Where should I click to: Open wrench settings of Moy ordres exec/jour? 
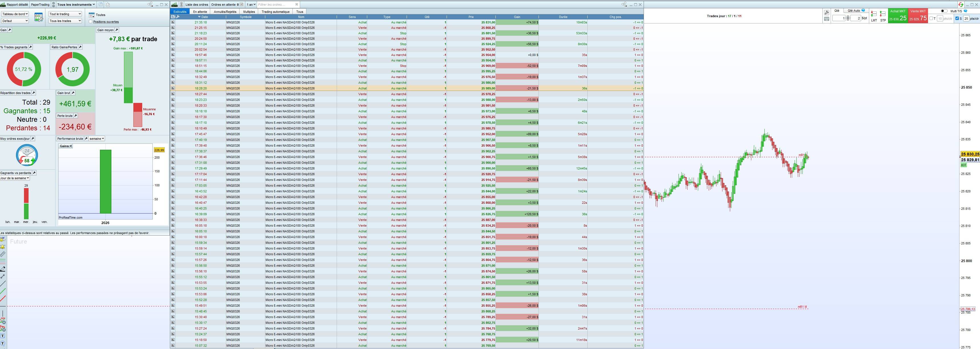pyautogui.click(x=33, y=138)
